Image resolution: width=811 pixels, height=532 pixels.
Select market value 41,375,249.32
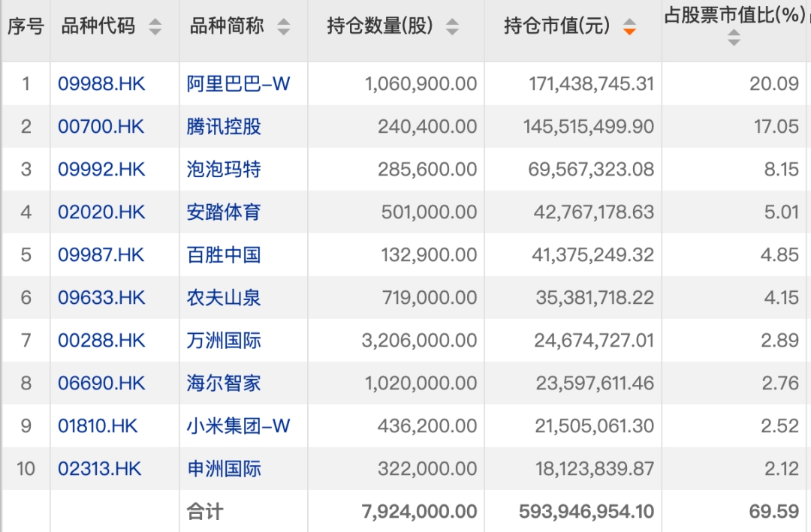[x=593, y=255]
